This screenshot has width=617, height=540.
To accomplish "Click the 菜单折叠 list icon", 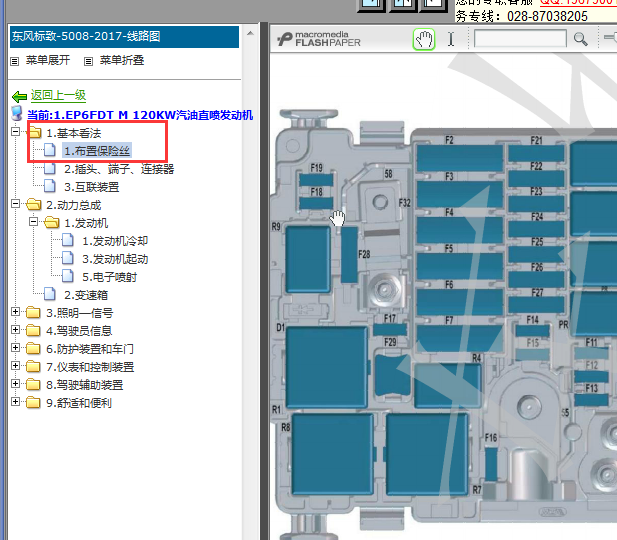I will [89, 61].
